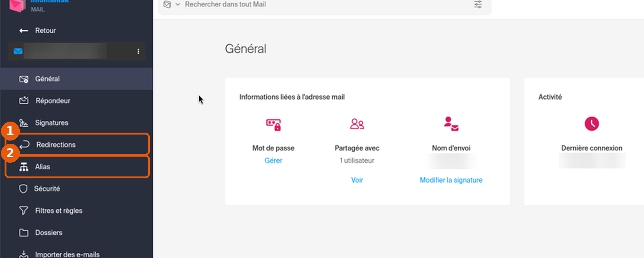Open the Dossiers menu entry
The width and height of the screenshot is (644, 258).
click(76, 233)
